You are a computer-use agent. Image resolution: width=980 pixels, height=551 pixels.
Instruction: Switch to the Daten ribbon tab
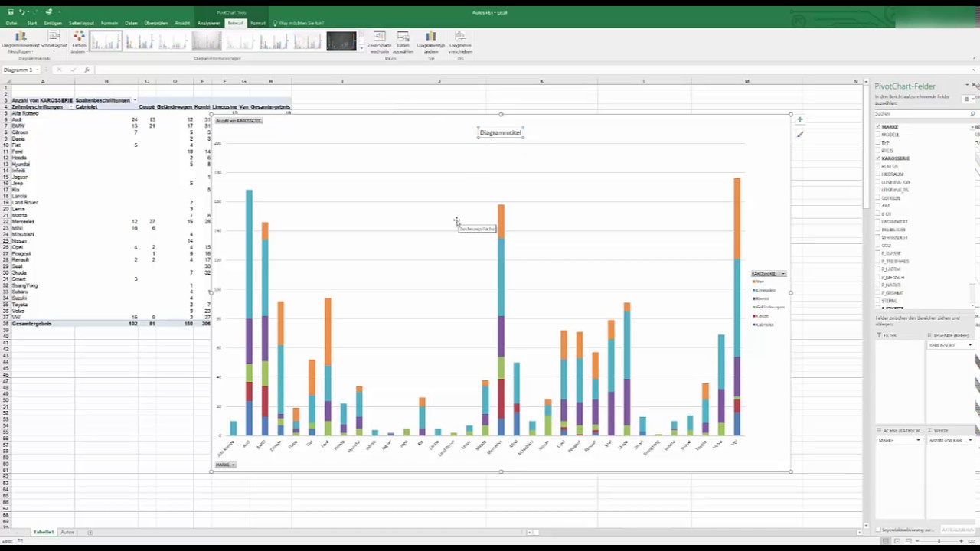click(x=132, y=23)
